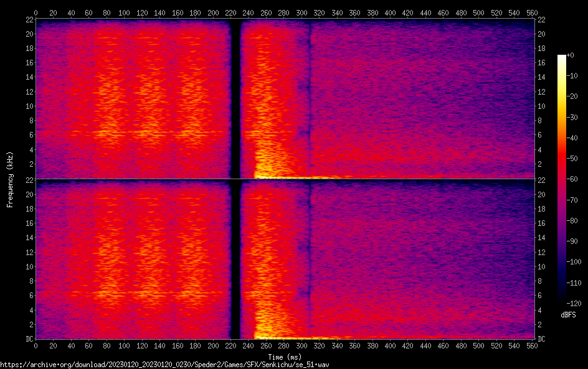Click the silent dark gap in the lower channel
The image size is (588, 369).
point(235,261)
